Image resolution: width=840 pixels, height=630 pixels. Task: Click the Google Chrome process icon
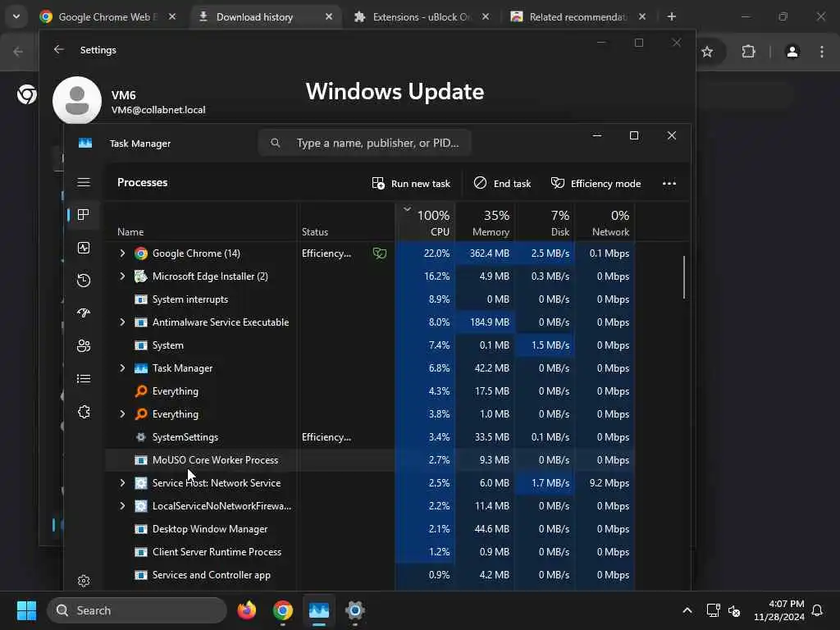(141, 253)
